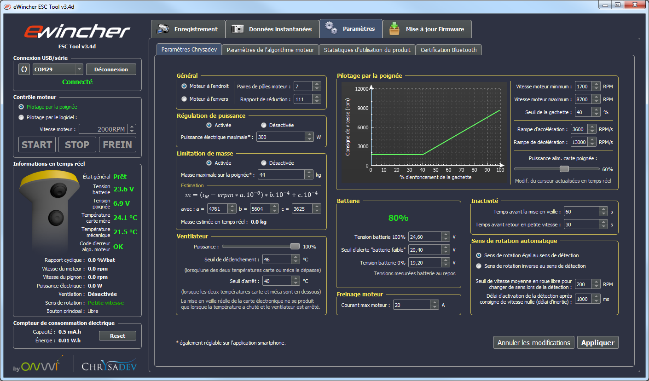Click the Tension batterie 0% field
The height and width of the screenshot is (381, 649).
click(428, 263)
